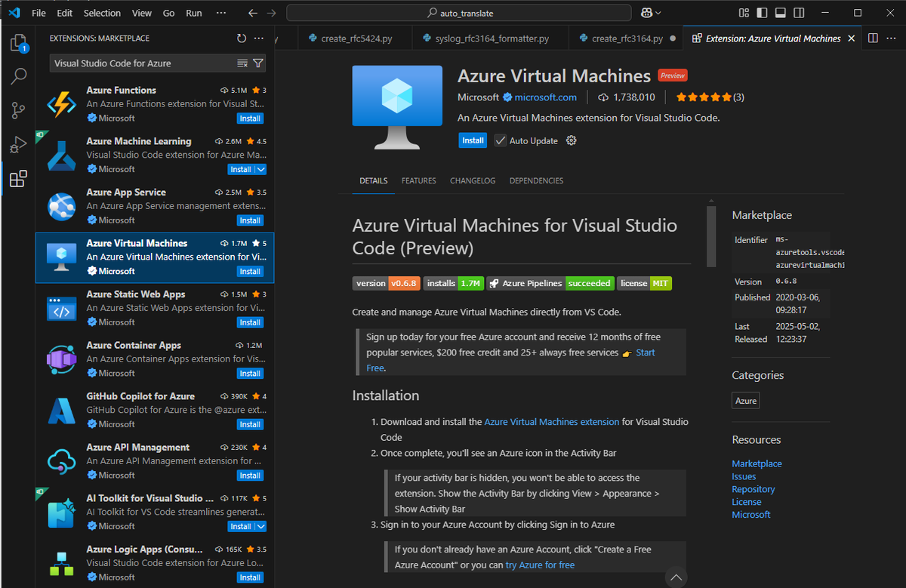This screenshot has height=588, width=906.
Task: Install the Azure Functions extension
Action: pyautogui.click(x=250, y=119)
